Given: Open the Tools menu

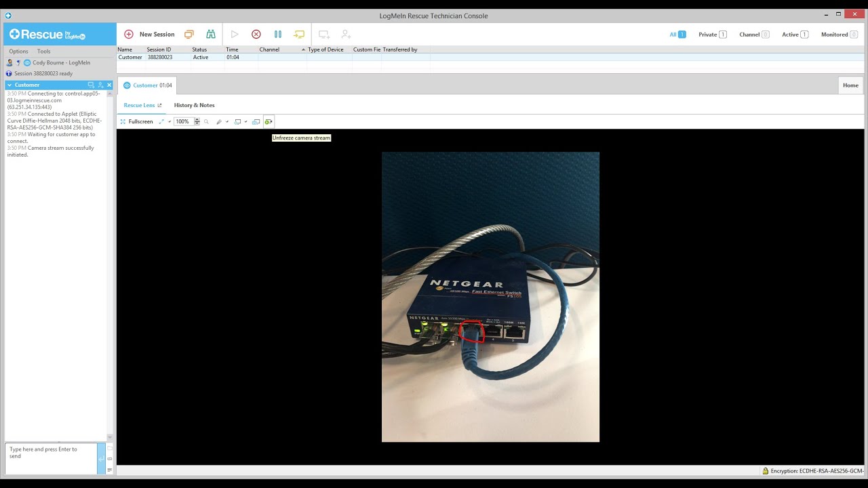Looking at the screenshot, I should (x=44, y=52).
